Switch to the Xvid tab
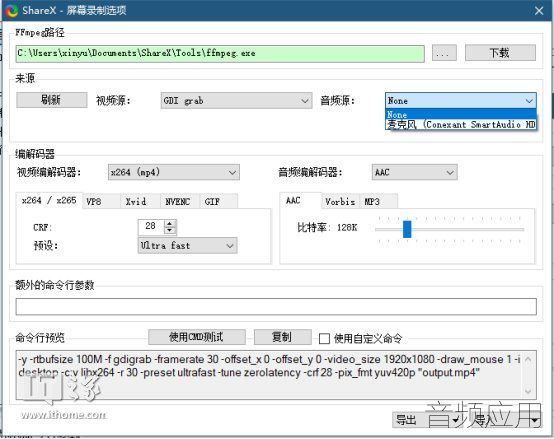This screenshot has height=439, width=554. click(140, 202)
